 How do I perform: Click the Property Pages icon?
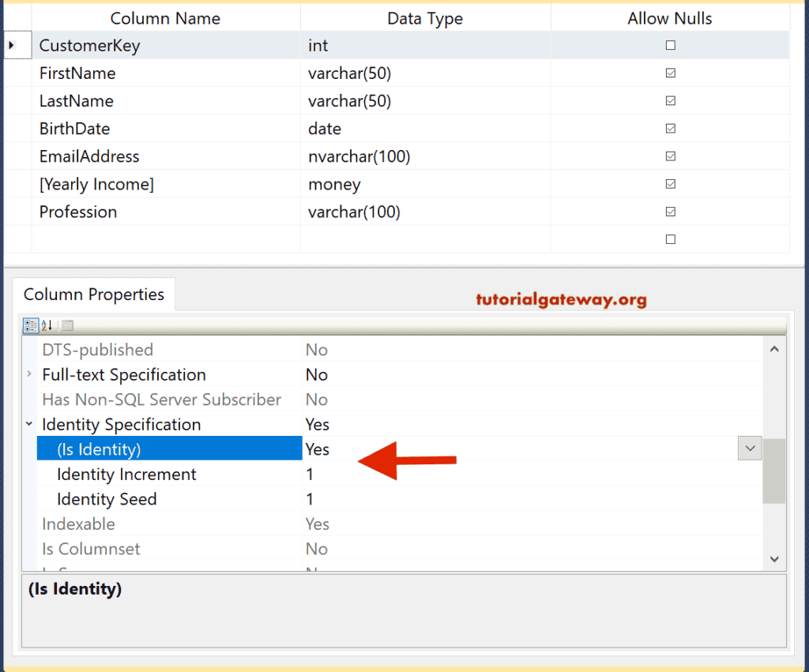pyautogui.click(x=66, y=325)
